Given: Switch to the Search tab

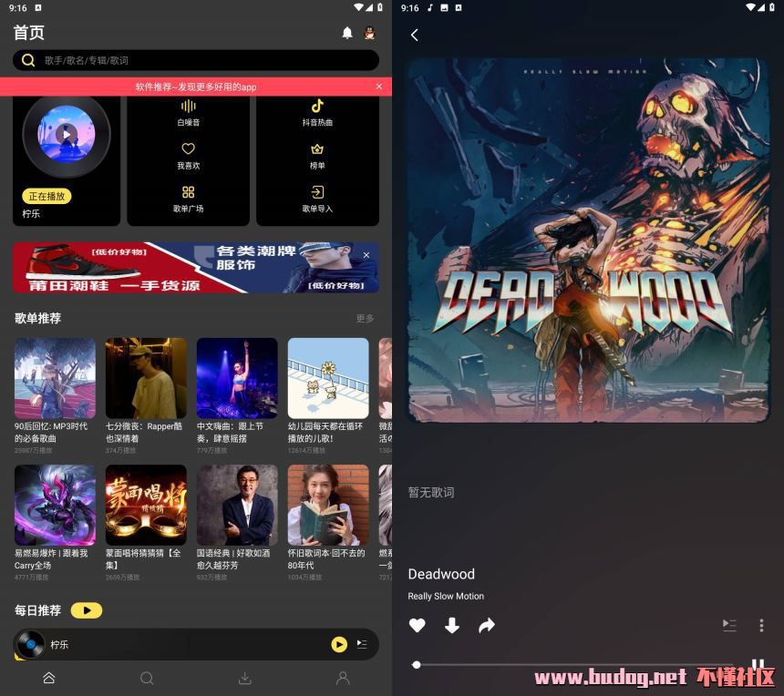Looking at the screenshot, I should click(x=147, y=678).
